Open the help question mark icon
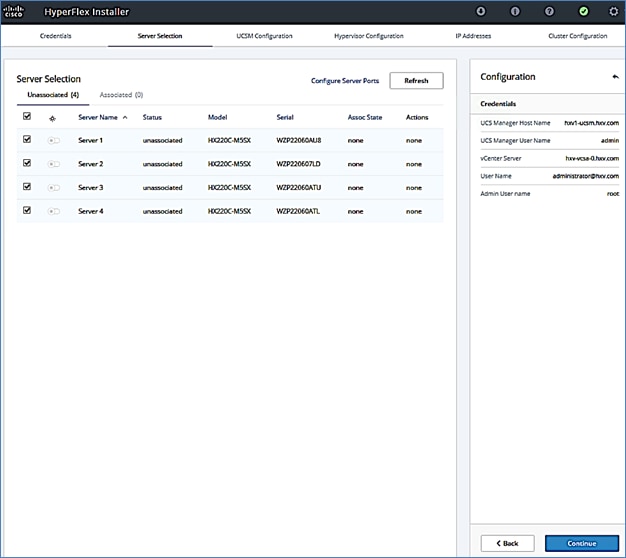Image resolution: width=626 pixels, height=558 pixels. coord(549,11)
